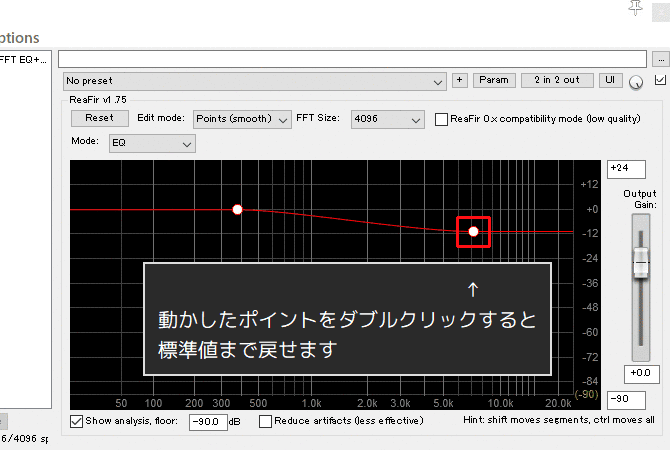The height and width of the screenshot is (450, 670).
Task: Select the FFT EQ+ item in FX list
Action: 24,59
